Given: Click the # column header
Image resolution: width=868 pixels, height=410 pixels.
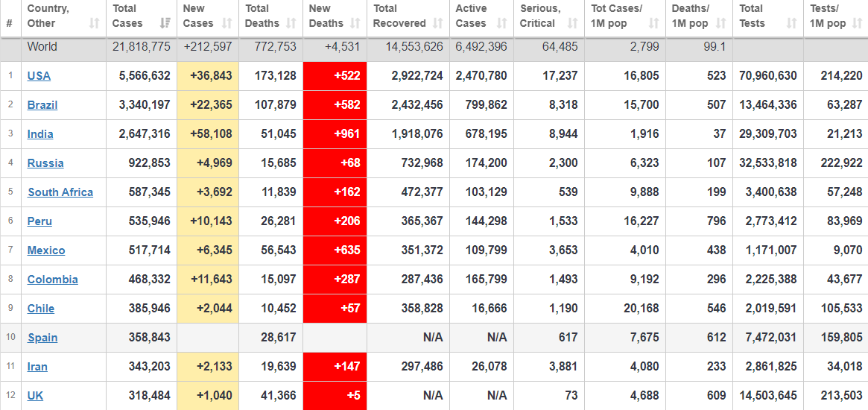Looking at the screenshot, I should [x=9, y=23].
